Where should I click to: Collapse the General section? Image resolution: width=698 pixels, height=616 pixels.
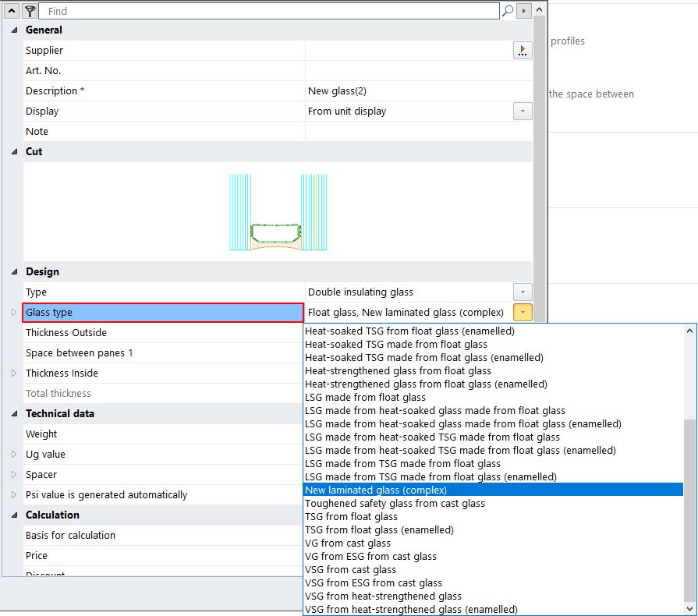tap(14, 30)
